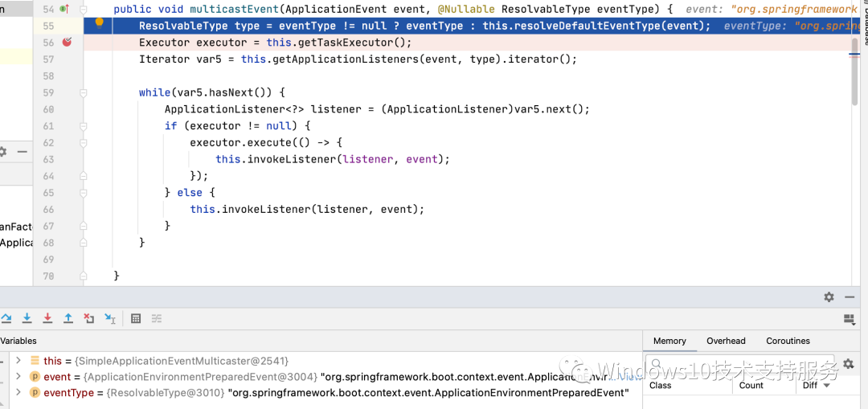
Task: Toggle the breakpoint on line 56
Action: (67, 42)
